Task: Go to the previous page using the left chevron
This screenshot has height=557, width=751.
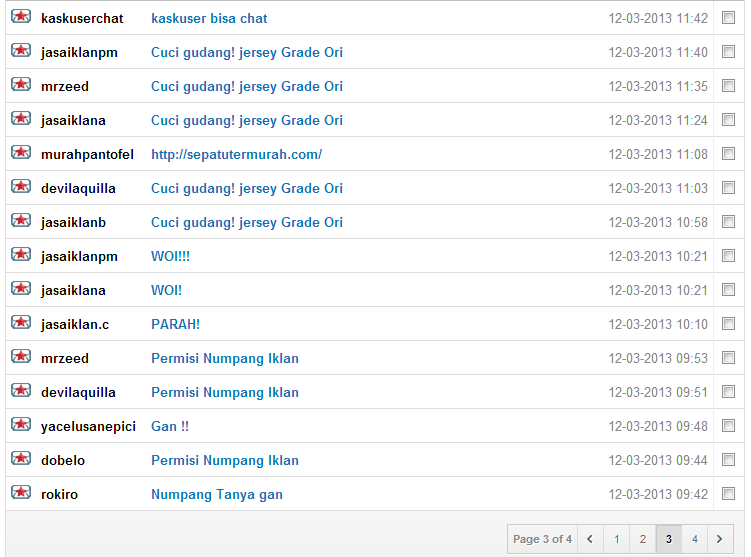Action: 590,539
